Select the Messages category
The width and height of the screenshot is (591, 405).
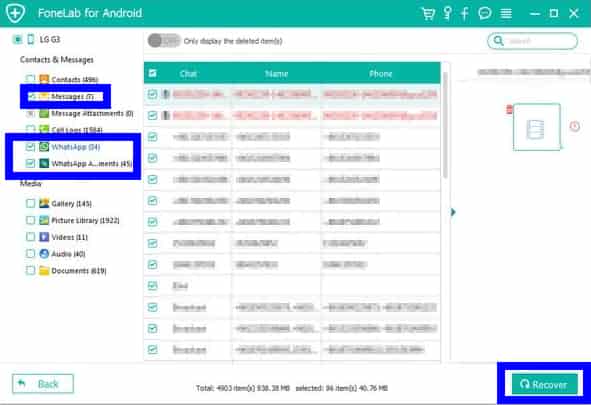tap(72, 96)
